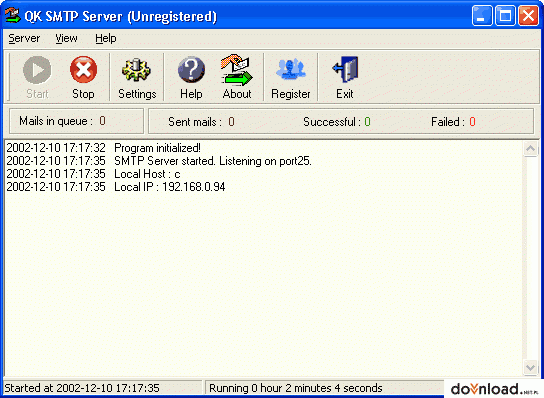Click the QK SMTP Server title bar icon

pyautogui.click(x=13, y=16)
